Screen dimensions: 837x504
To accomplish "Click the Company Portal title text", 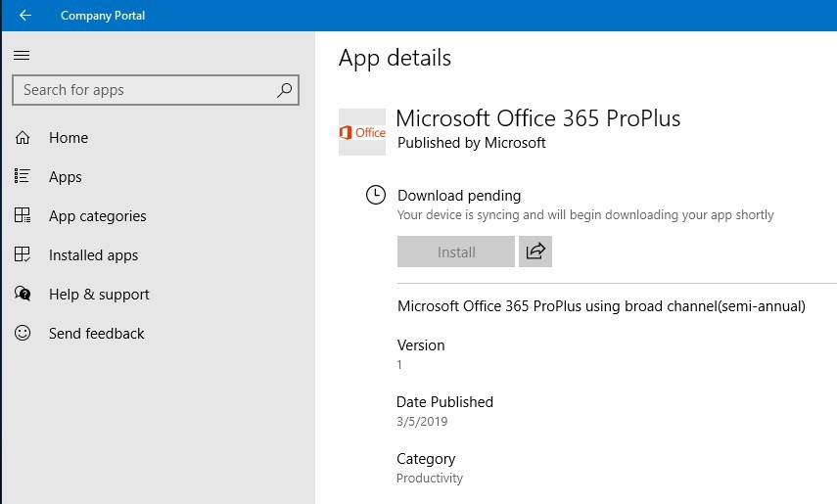I will coord(103,16).
